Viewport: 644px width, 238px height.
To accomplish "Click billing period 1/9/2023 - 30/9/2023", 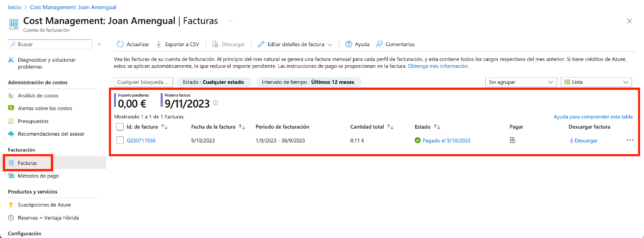I will pyautogui.click(x=280, y=141).
